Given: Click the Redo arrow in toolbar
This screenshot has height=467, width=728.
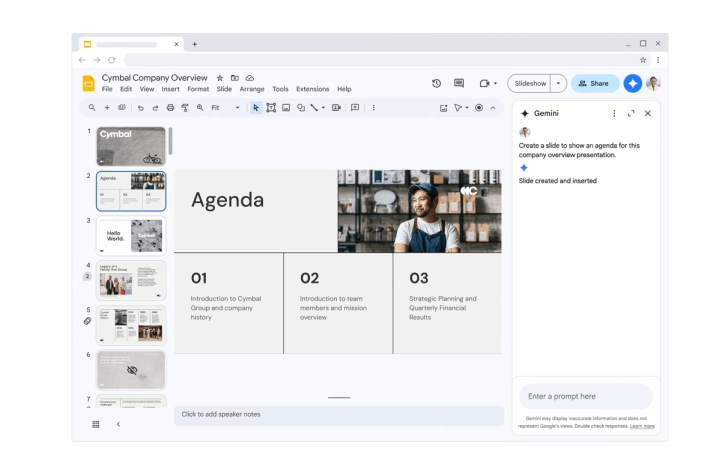Looking at the screenshot, I should 156,108.
